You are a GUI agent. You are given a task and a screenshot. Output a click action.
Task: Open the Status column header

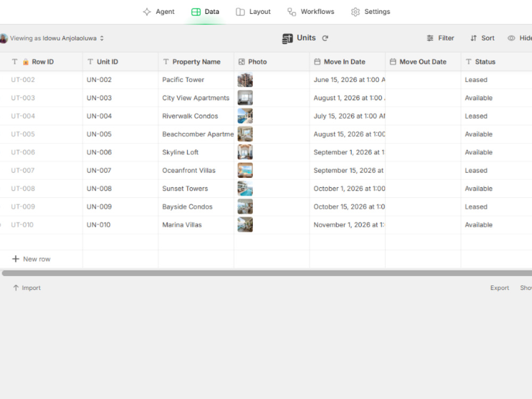pos(496,62)
